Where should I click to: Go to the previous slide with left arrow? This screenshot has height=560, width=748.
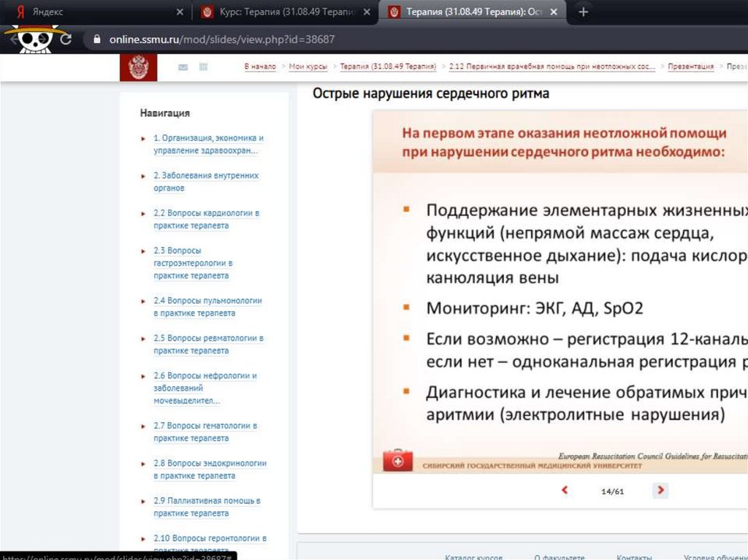coord(565,490)
